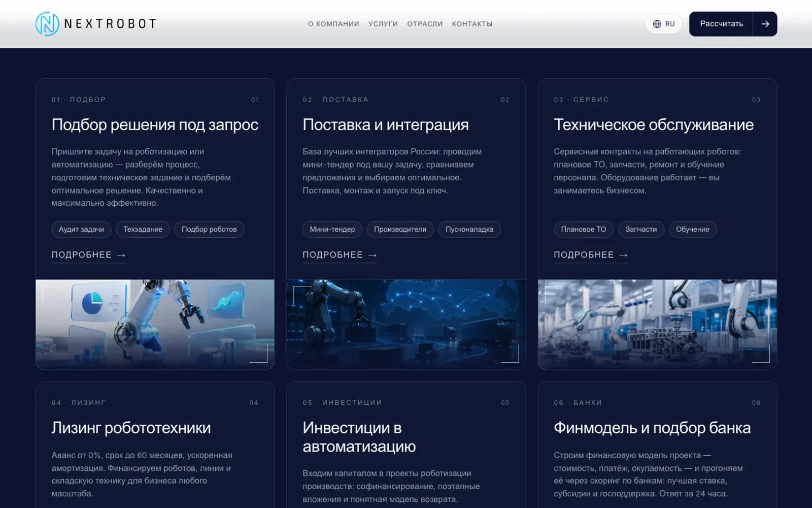Click the 05 · ИНВЕСТИЦИИ card label

click(x=342, y=403)
